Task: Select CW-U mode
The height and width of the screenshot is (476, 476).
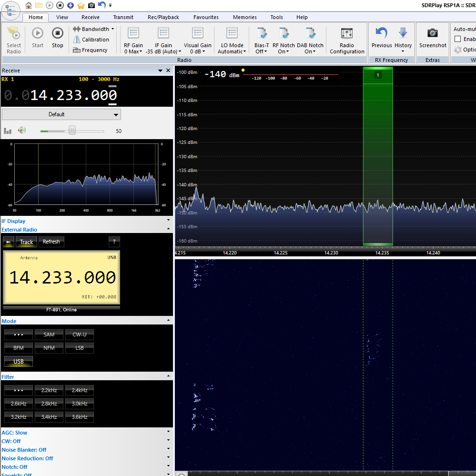Action: click(80, 334)
